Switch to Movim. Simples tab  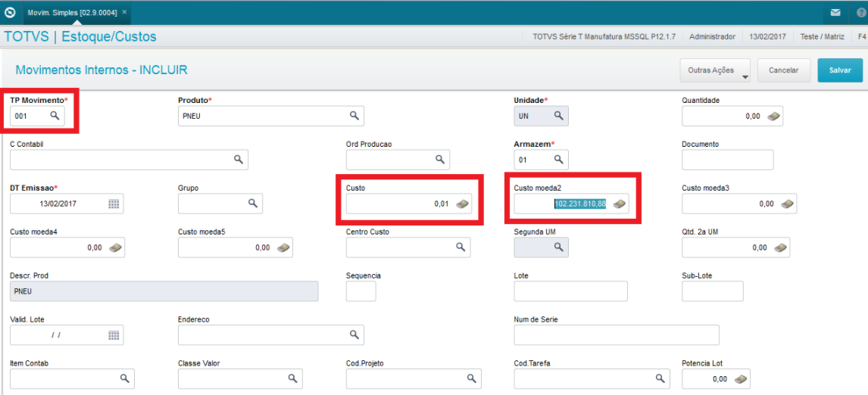(x=73, y=11)
